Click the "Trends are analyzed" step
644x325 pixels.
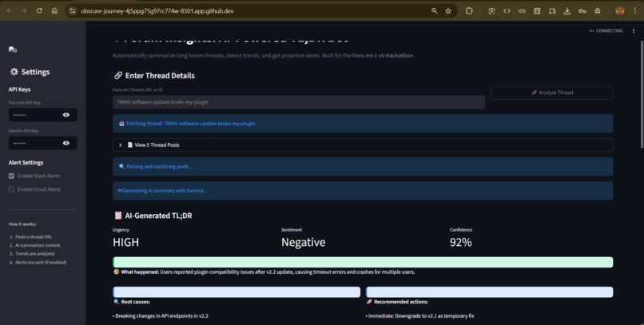[34, 254]
